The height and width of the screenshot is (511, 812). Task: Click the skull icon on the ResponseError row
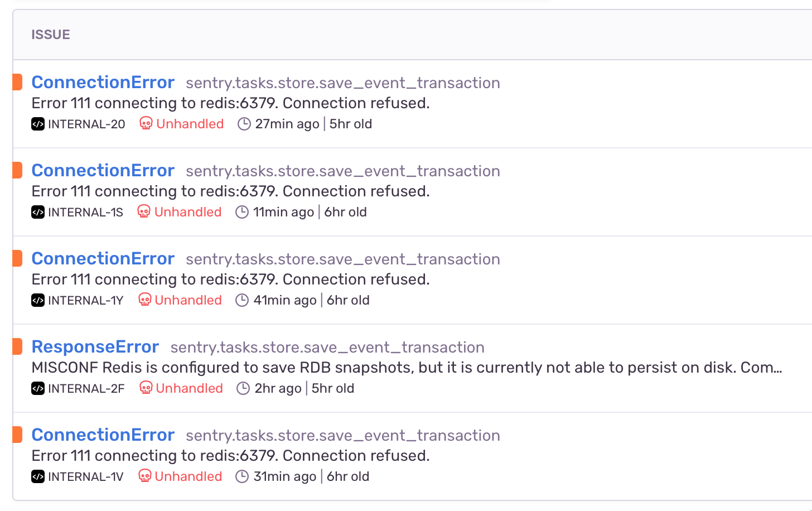[x=146, y=388]
